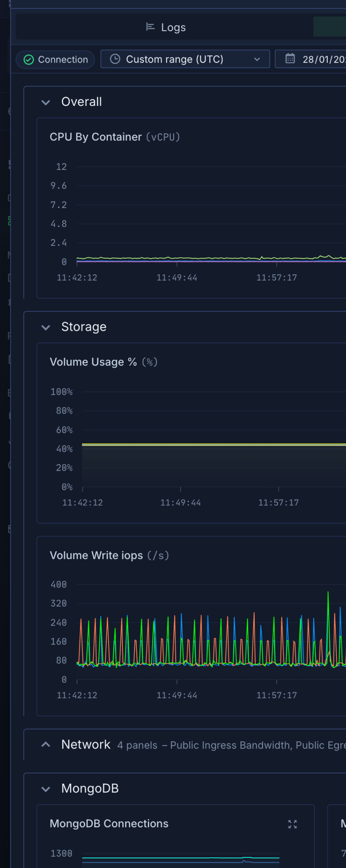Click the Volume Usage % panel title
This screenshot has height=868, width=346.
point(93,362)
